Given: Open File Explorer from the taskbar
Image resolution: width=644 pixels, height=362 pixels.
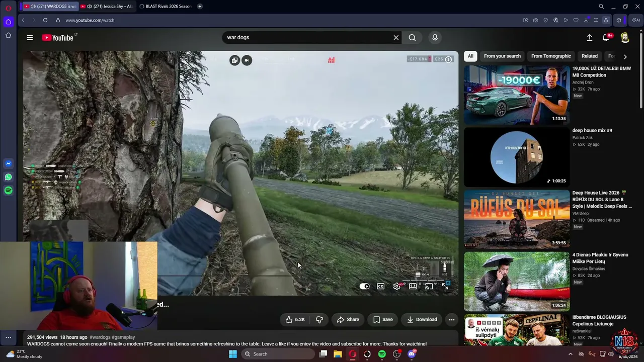Looking at the screenshot, I should point(338,354).
